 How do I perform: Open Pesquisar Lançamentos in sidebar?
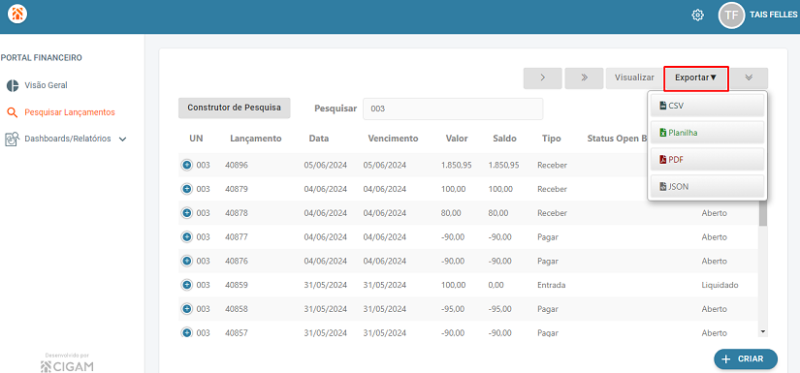[x=69, y=112]
